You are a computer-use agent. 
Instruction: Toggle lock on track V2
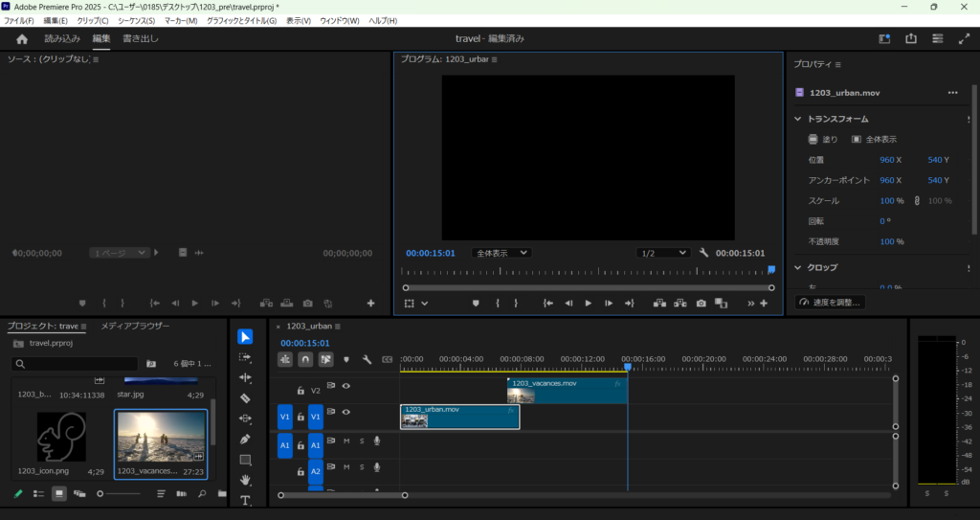pos(301,391)
